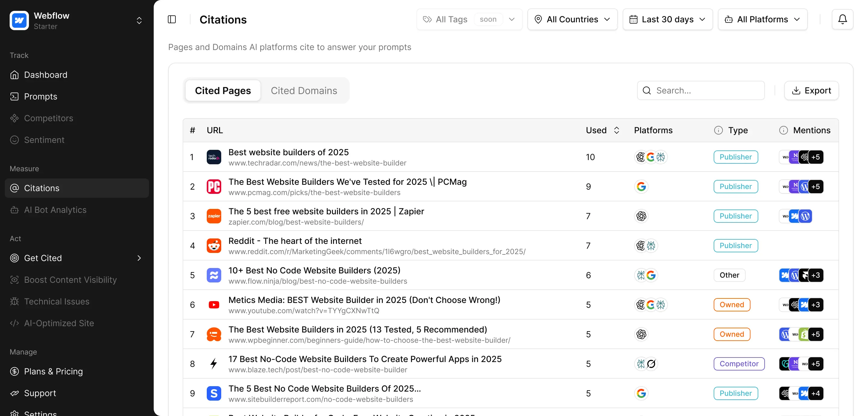Open the Prompts section
The image size is (868, 416).
(x=40, y=96)
